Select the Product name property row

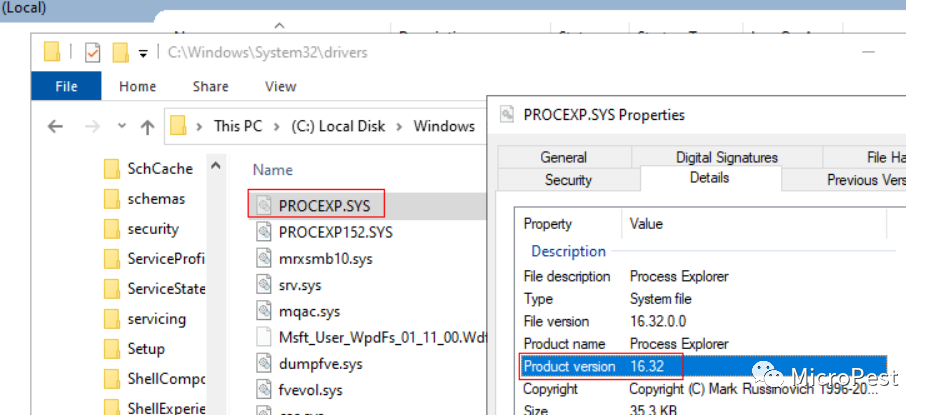[x=704, y=344]
